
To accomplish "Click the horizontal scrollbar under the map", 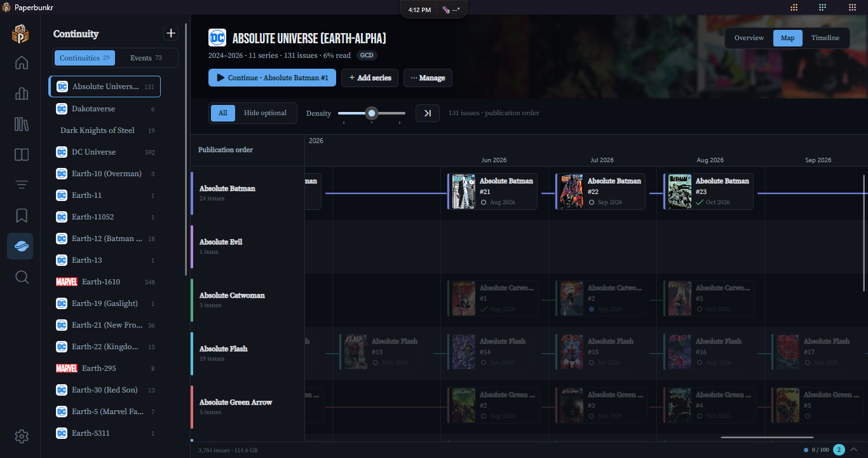I will pyautogui.click(x=767, y=437).
